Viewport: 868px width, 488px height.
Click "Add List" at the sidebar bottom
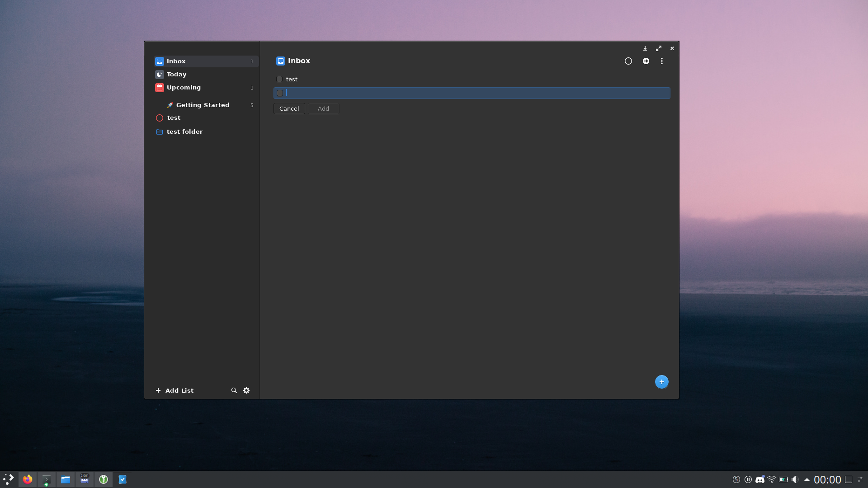point(174,390)
